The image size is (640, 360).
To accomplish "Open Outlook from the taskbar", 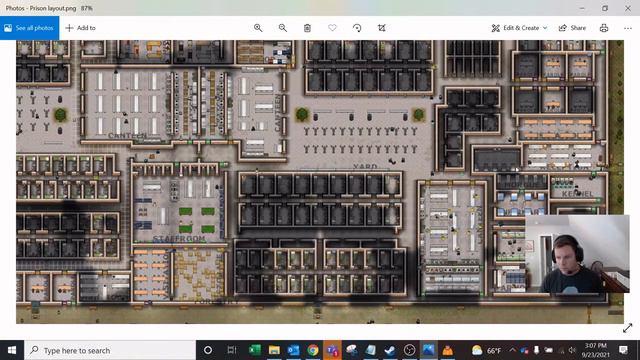I will tap(293, 350).
